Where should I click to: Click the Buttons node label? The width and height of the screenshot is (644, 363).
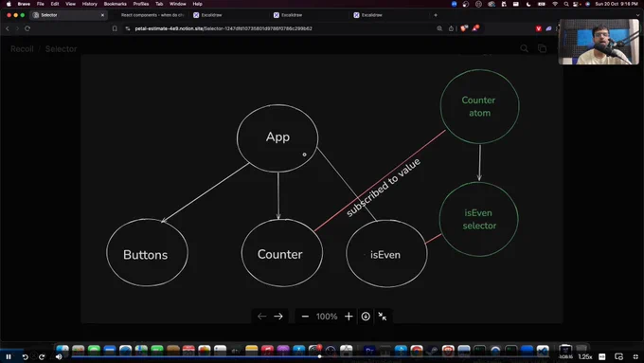coord(146,255)
